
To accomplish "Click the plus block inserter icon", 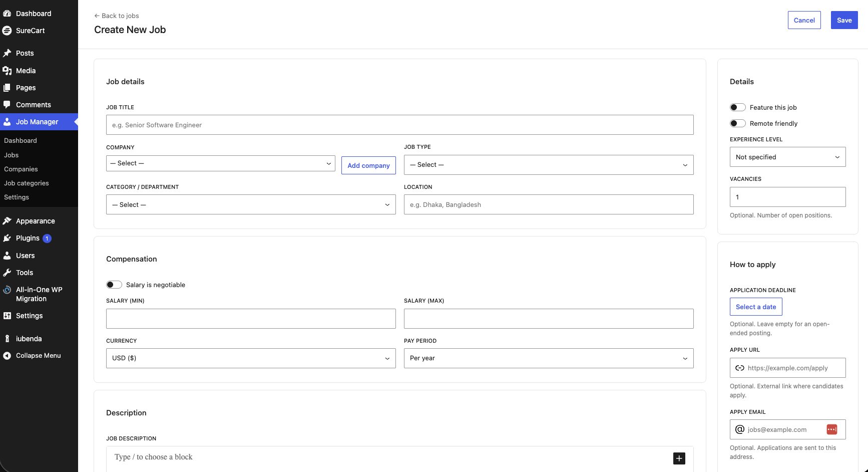I will (x=679, y=458).
